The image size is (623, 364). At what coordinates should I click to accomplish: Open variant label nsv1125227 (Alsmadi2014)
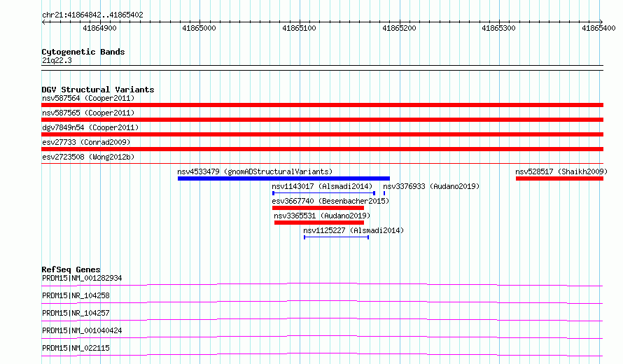coord(353,230)
